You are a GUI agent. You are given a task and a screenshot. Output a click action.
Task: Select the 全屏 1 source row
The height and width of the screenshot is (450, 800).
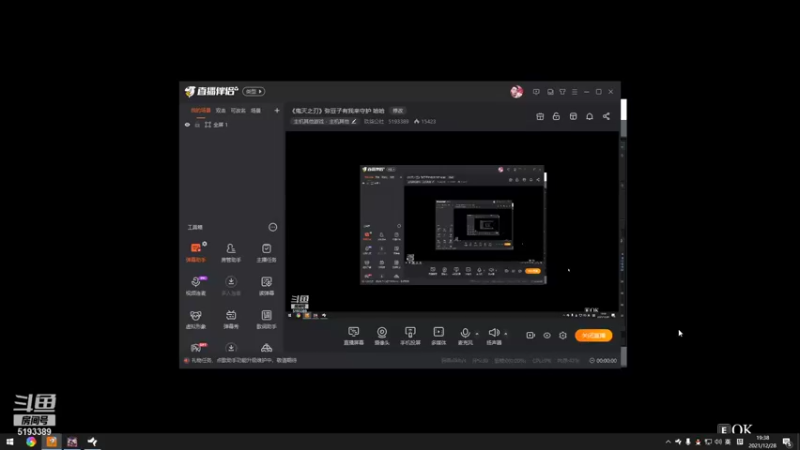[232, 124]
